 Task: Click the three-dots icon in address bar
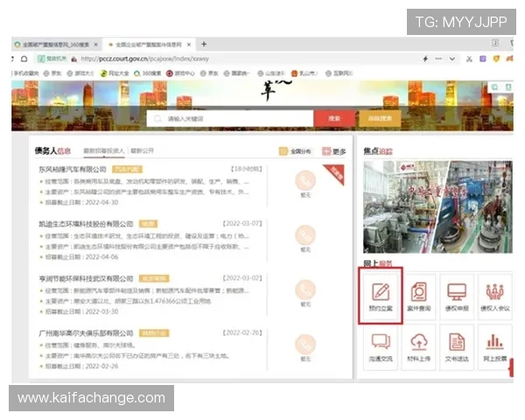pyautogui.click(x=438, y=59)
